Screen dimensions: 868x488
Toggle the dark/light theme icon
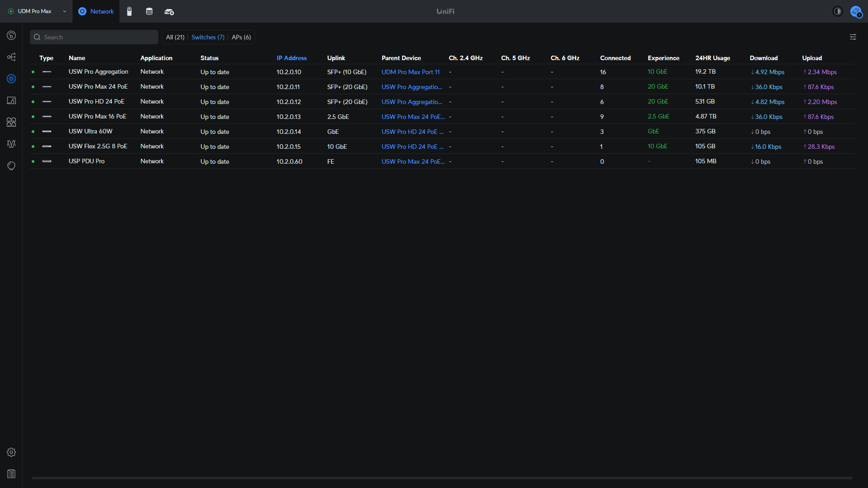pos(838,11)
